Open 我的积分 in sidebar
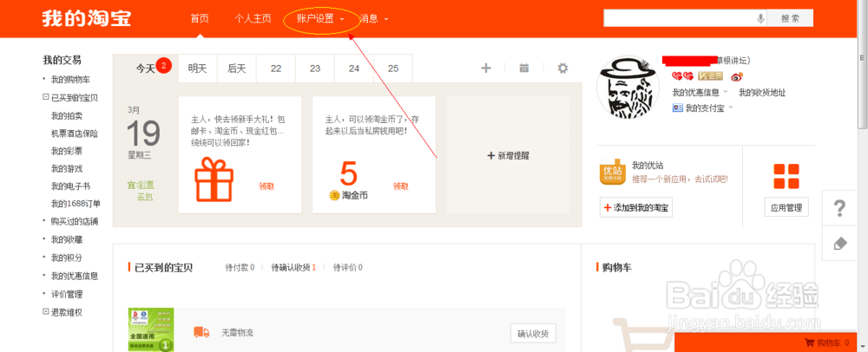The height and width of the screenshot is (352, 868). pyautogui.click(x=67, y=257)
